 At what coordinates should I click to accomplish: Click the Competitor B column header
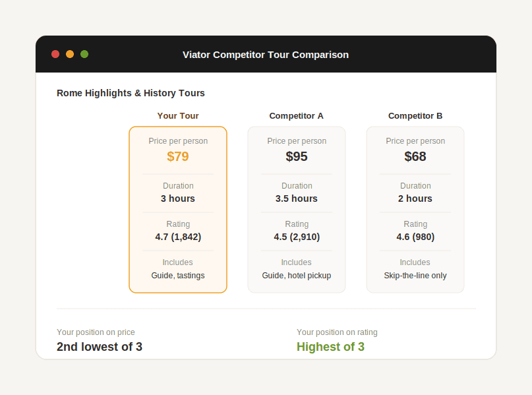coord(415,115)
